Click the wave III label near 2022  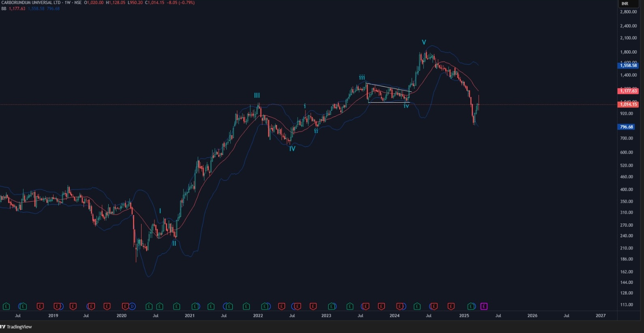[x=257, y=95]
